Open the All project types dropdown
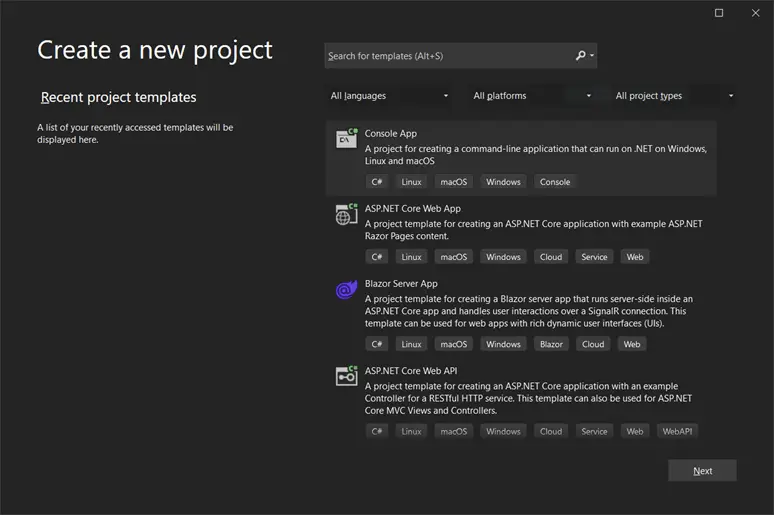Image resolution: width=774 pixels, height=515 pixels. tap(674, 96)
